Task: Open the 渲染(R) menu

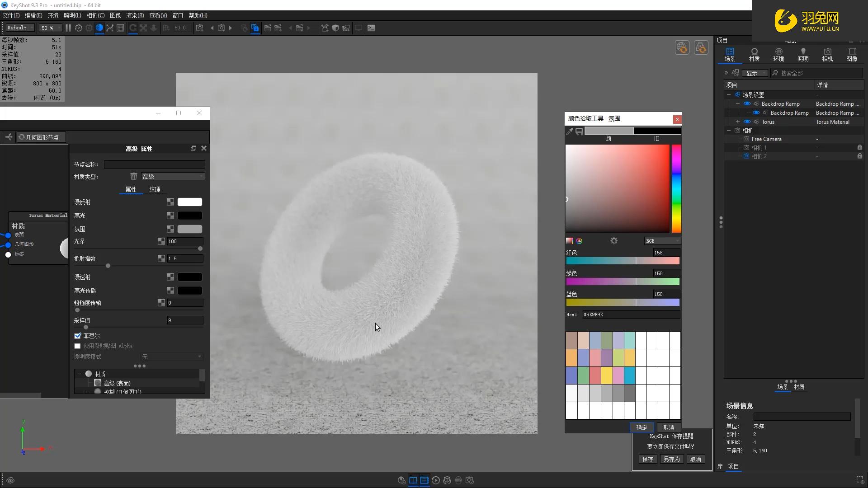Action: 135,15
